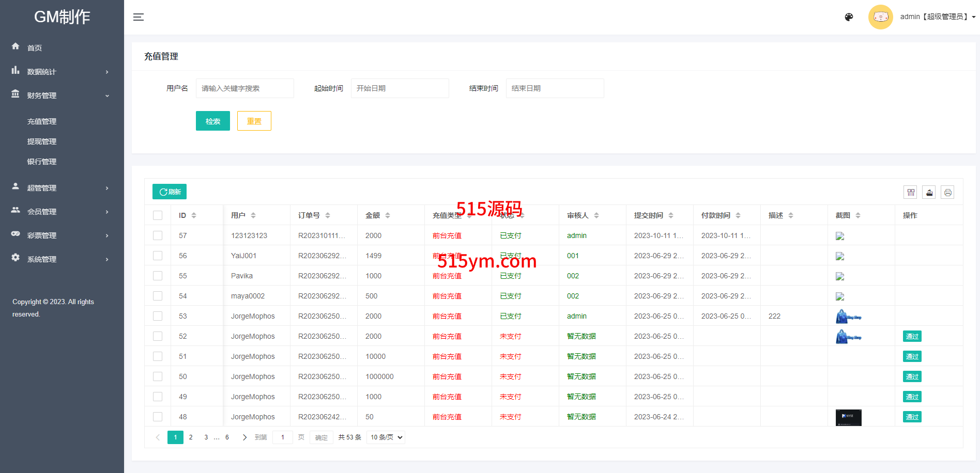Viewport: 980px width, 473px height.
Task: Open the 10 条/页 page size dropdown
Action: (x=386, y=437)
